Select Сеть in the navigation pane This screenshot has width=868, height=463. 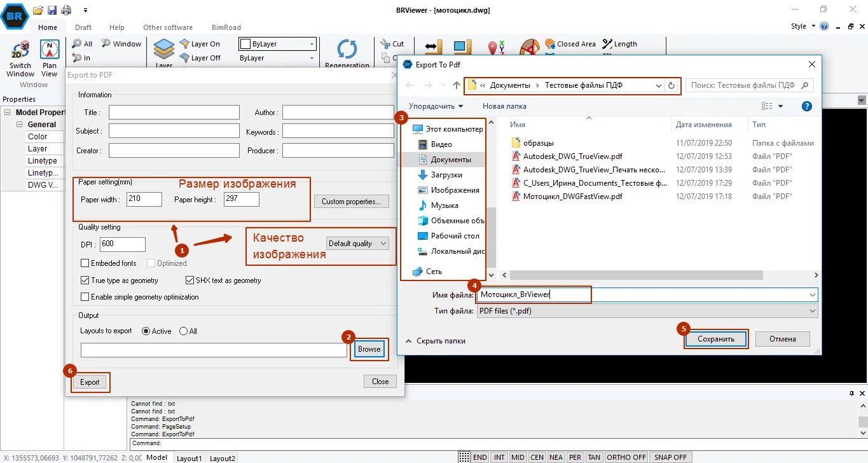pyautogui.click(x=427, y=272)
